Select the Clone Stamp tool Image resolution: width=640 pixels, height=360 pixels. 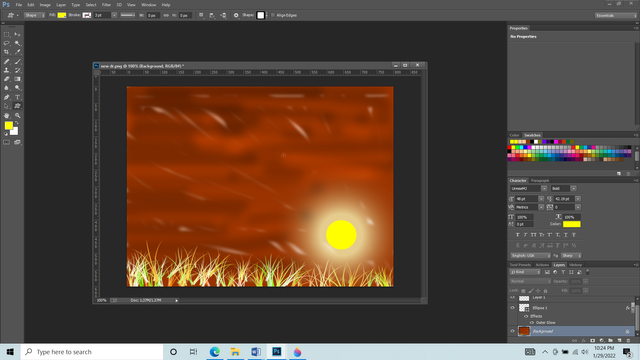(x=7, y=70)
